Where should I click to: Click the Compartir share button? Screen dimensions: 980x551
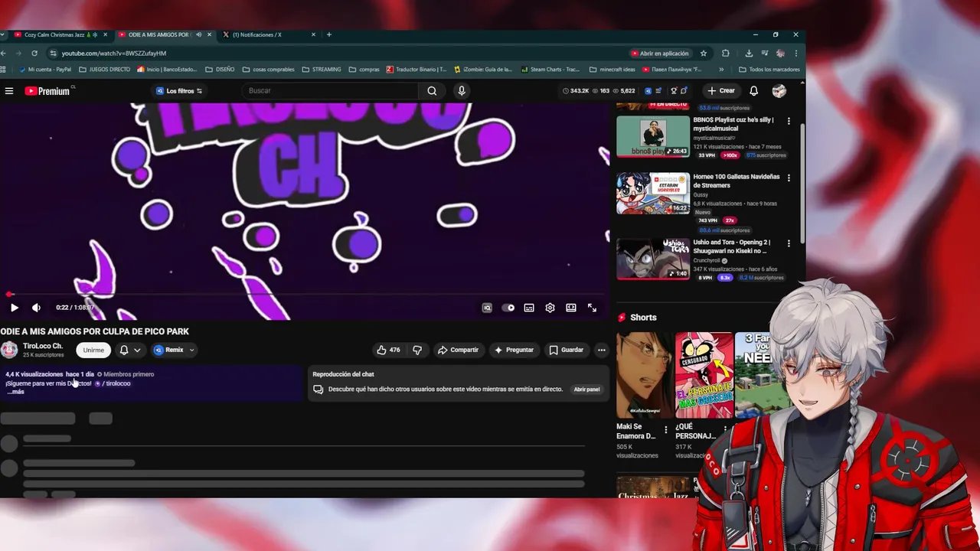[458, 350]
